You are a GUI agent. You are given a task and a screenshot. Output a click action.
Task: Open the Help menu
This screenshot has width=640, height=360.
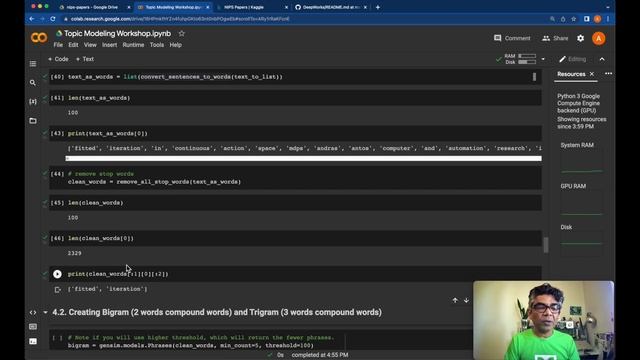point(176,45)
